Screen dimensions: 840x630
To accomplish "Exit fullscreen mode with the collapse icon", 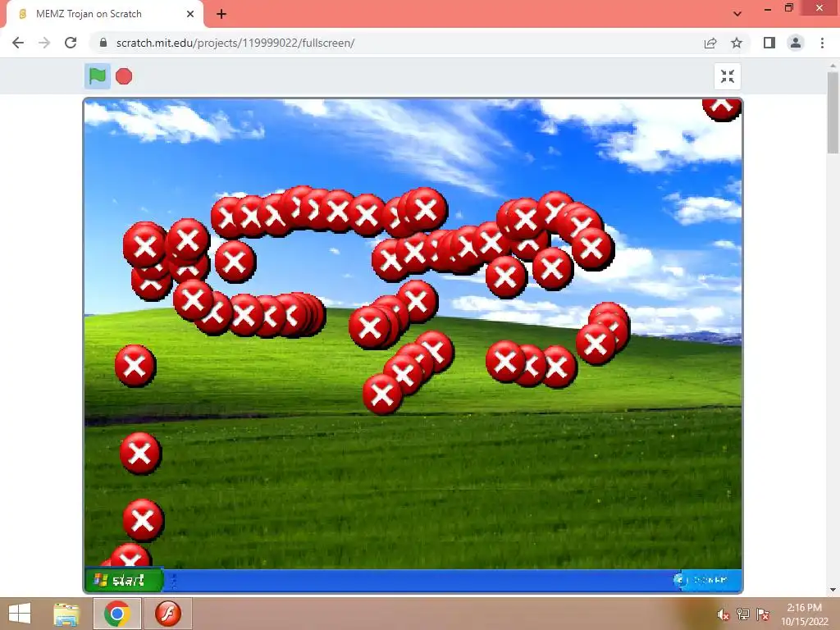I will point(728,76).
